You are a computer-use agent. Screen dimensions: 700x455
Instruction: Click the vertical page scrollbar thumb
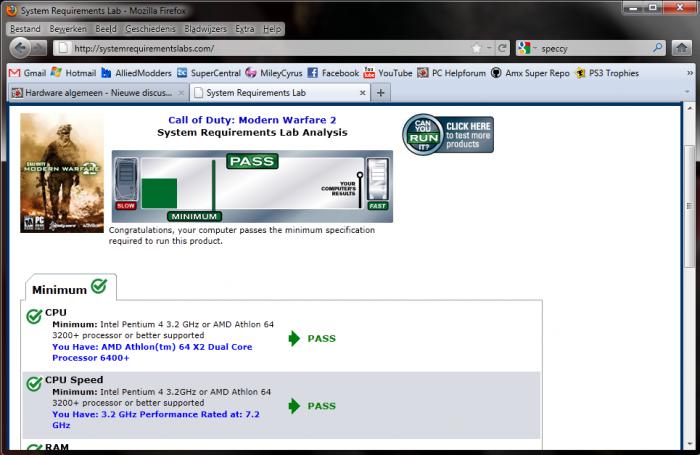coord(689,206)
